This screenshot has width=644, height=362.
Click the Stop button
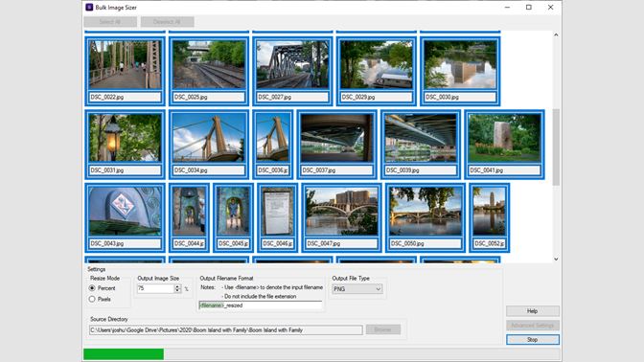pos(533,340)
